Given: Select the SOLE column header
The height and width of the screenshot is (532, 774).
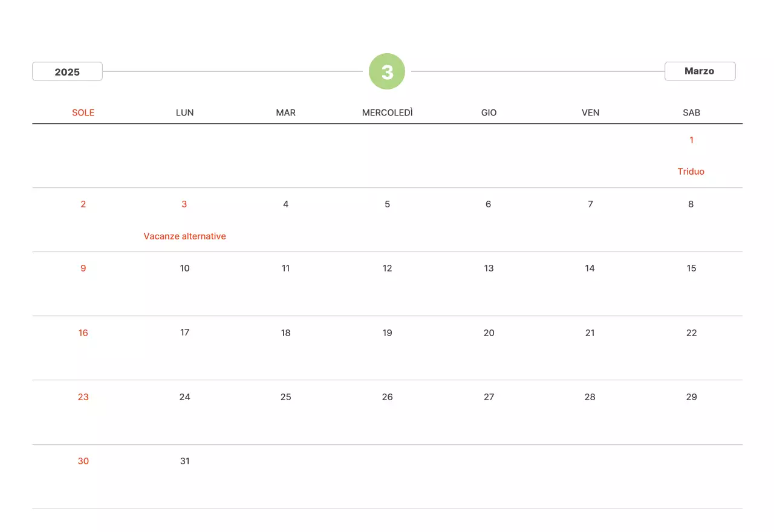Looking at the screenshot, I should pos(83,112).
